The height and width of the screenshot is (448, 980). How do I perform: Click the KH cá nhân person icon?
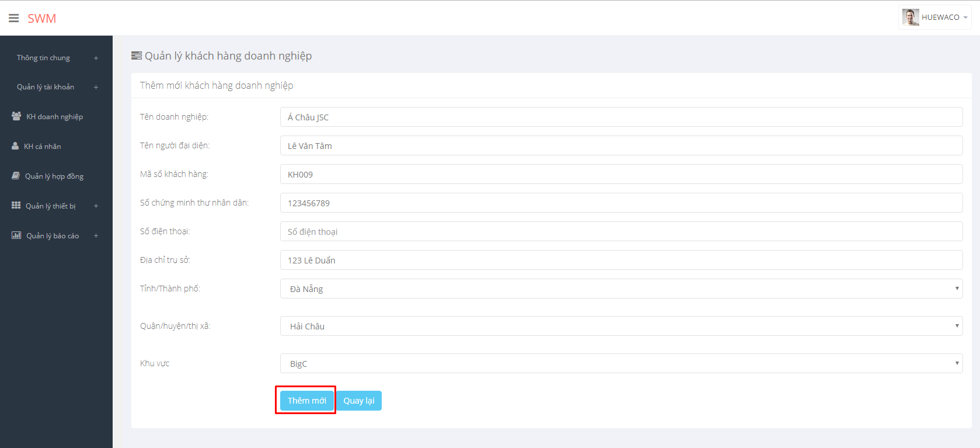click(15, 146)
